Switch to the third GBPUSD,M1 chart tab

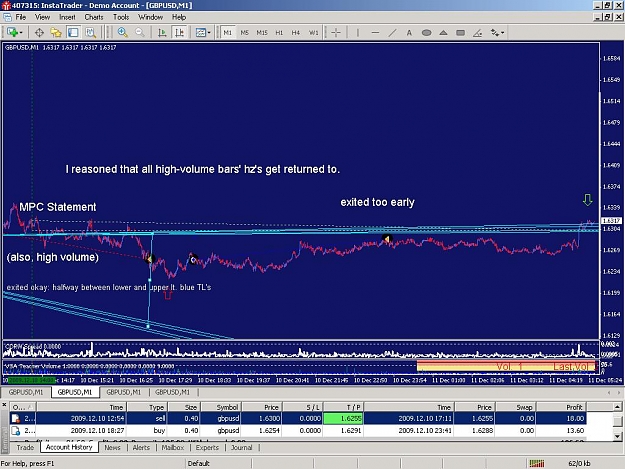click(124, 392)
